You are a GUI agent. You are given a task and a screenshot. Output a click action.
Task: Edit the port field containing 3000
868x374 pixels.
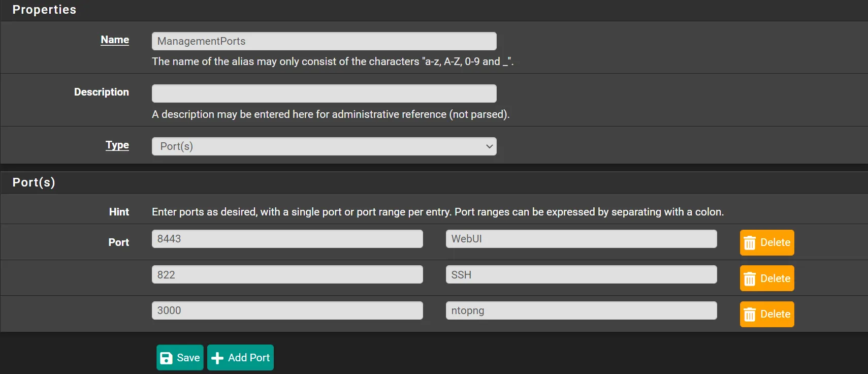click(x=287, y=310)
